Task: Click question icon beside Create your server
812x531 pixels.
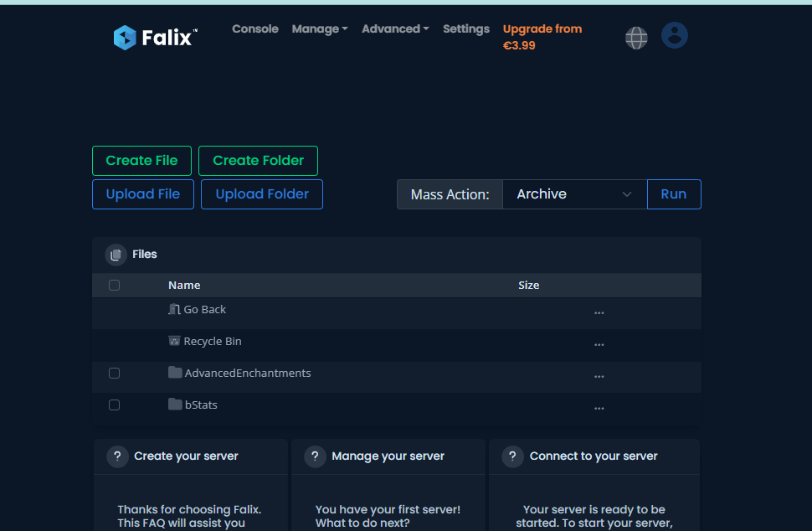Action: coord(117,456)
